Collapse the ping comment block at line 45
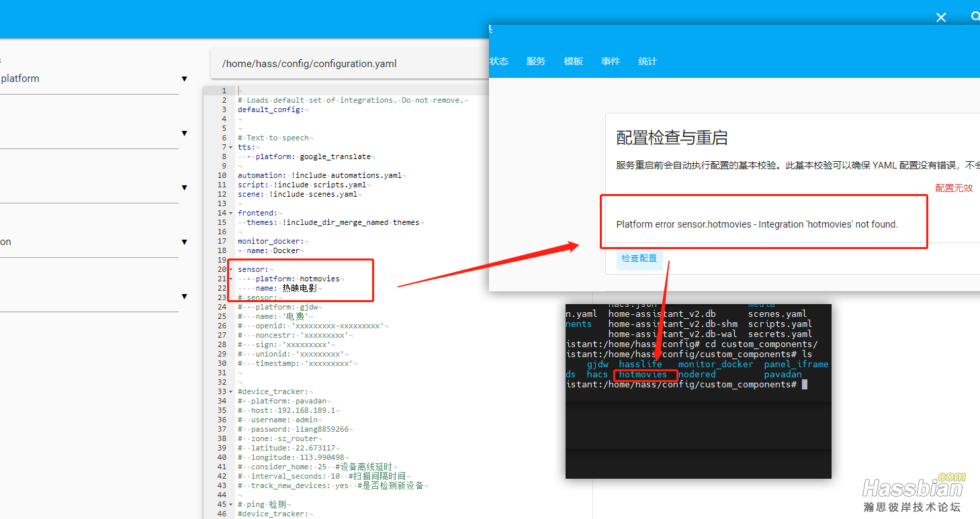The height and width of the screenshot is (519, 980). pos(231,504)
